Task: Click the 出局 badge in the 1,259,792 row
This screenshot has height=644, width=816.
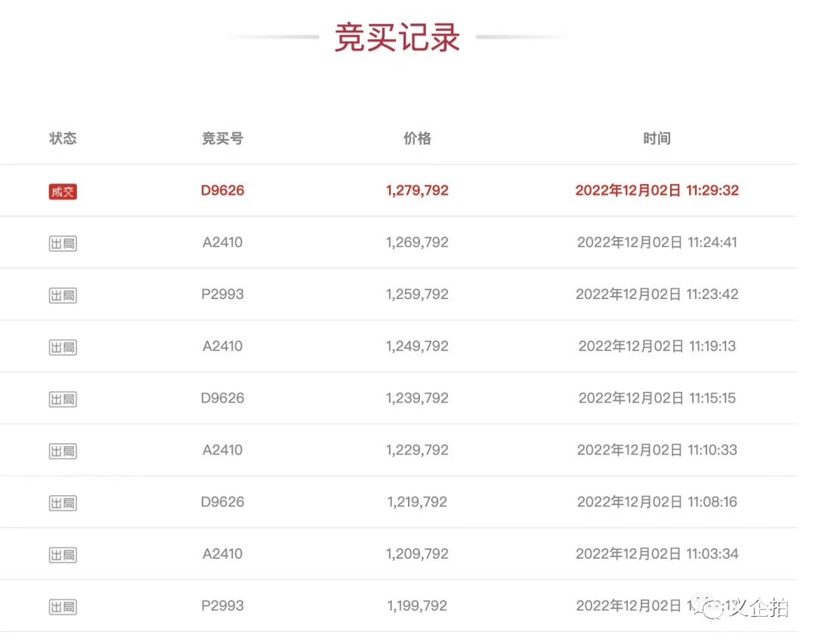Action: click(63, 295)
